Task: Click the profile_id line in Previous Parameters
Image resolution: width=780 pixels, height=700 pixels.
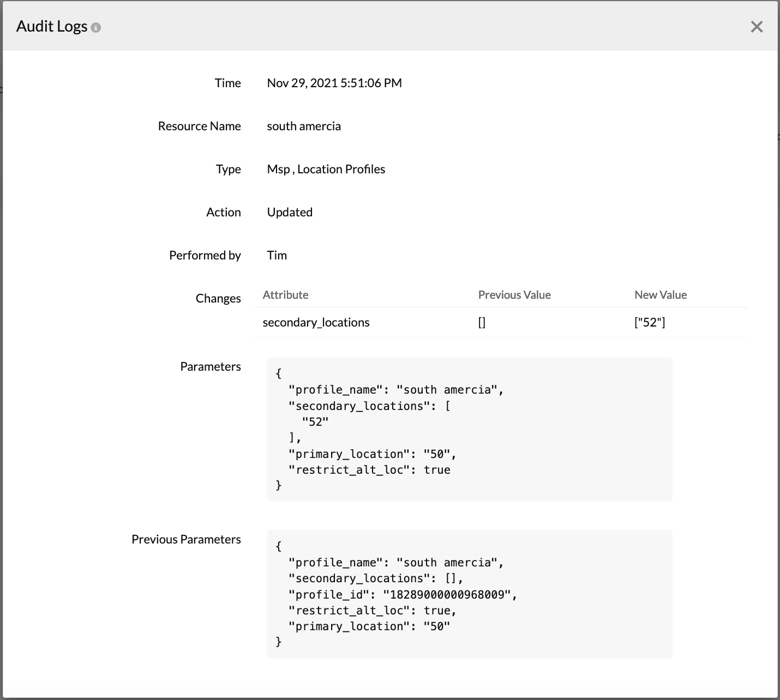Action: point(402,594)
